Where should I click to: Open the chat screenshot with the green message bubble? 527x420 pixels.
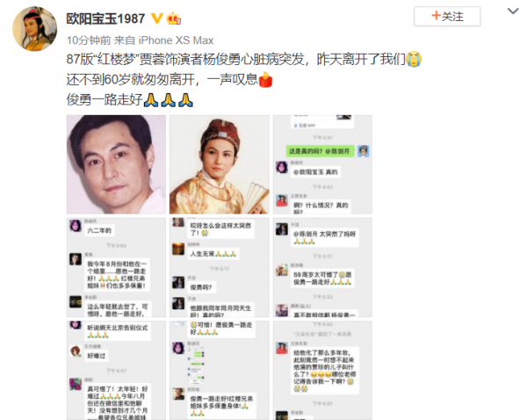pyautogui.click(x=322, y=164)
